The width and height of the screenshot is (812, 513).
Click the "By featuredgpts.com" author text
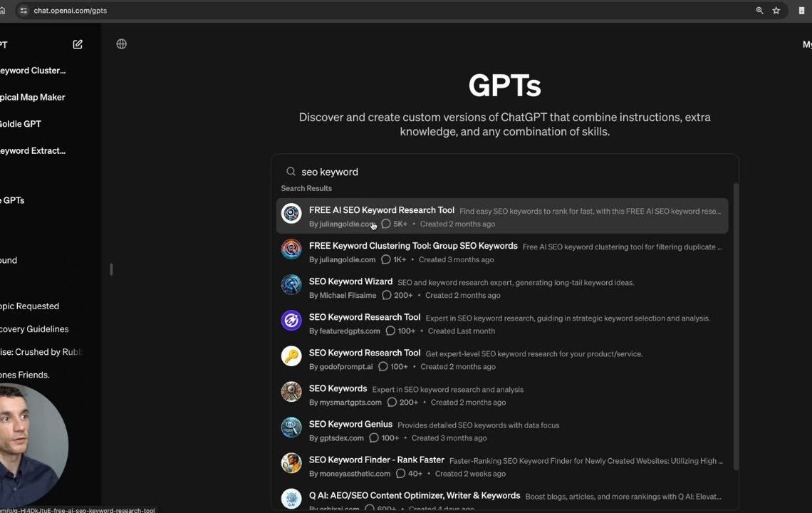(344, 331)
